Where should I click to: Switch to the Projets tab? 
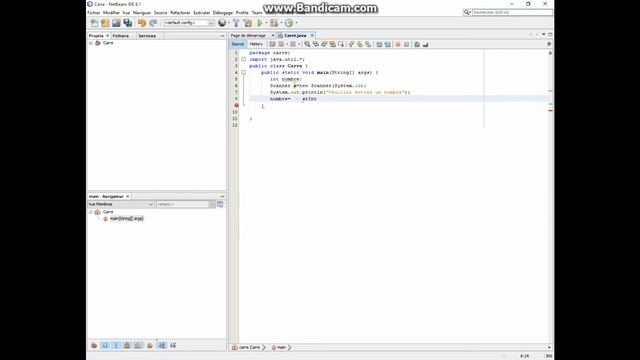click(96, 36)
